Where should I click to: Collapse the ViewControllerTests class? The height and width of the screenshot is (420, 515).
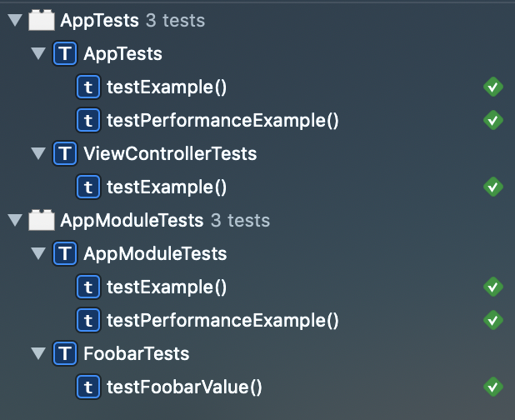click(37, 153)
